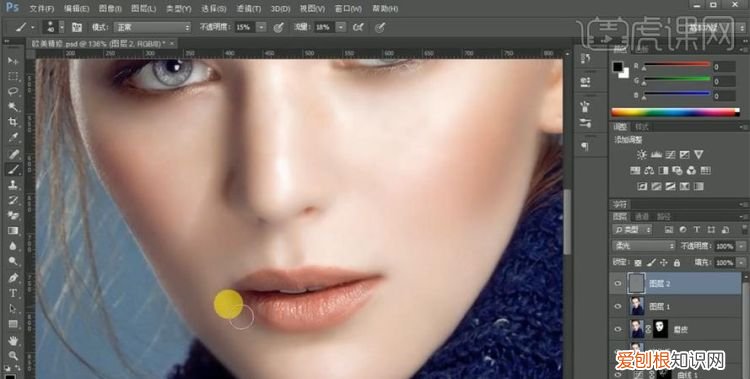The width and height of the screenshot is (750, 379).
Task: Select the Path Selection tool
Action: click(13, 308)
